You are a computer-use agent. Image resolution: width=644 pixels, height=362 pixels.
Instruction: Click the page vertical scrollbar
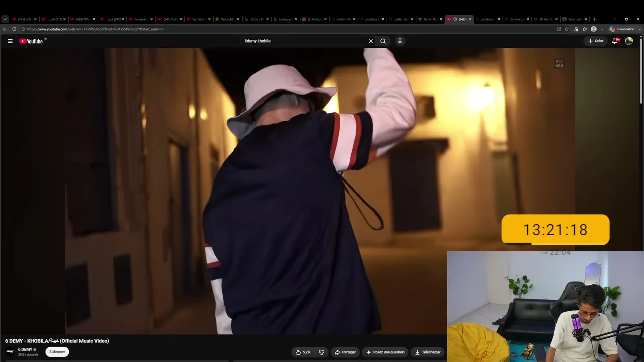[x=641, y=70]
